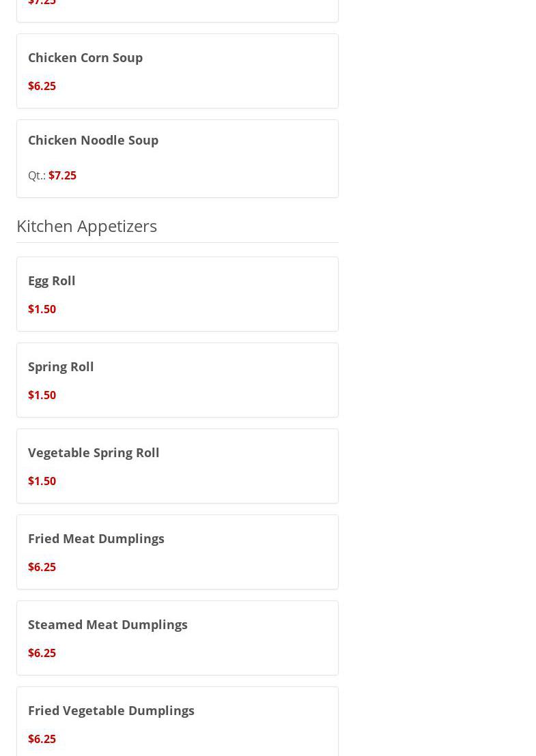Screen dimensions: 536x756
Task: Click the $6.25 price under Chicken Corn Soup
Action: point(42,86)
